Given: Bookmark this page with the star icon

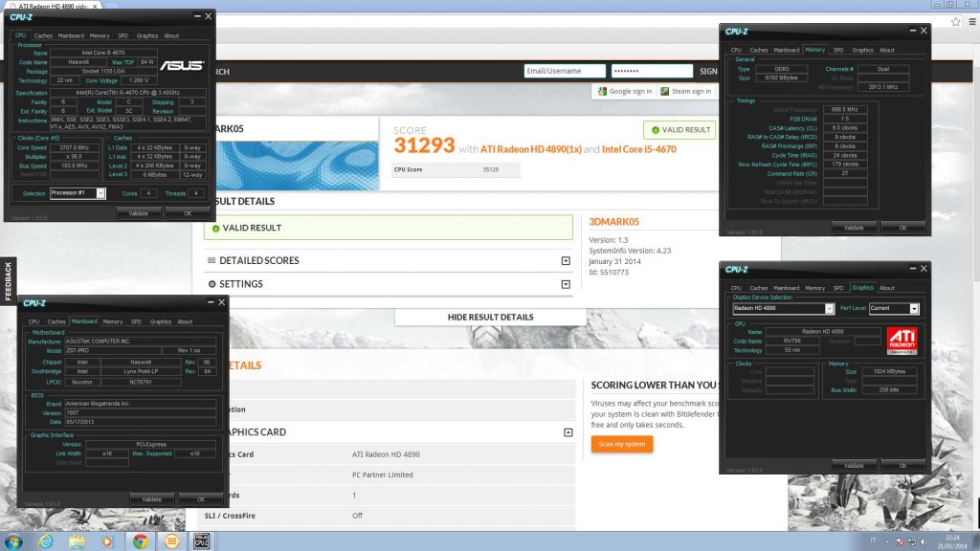Looking at the screenshot, I should click(x=956, y=22).
